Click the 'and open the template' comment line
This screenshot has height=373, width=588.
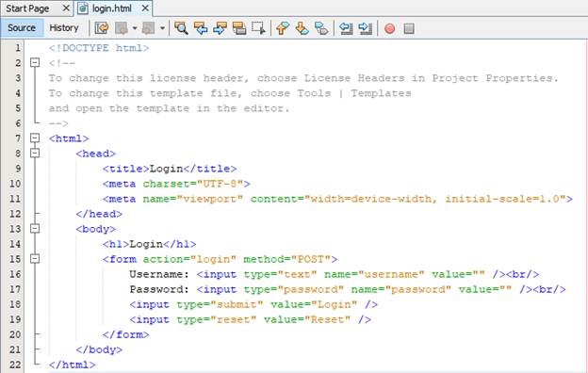(x=169, y=108)
